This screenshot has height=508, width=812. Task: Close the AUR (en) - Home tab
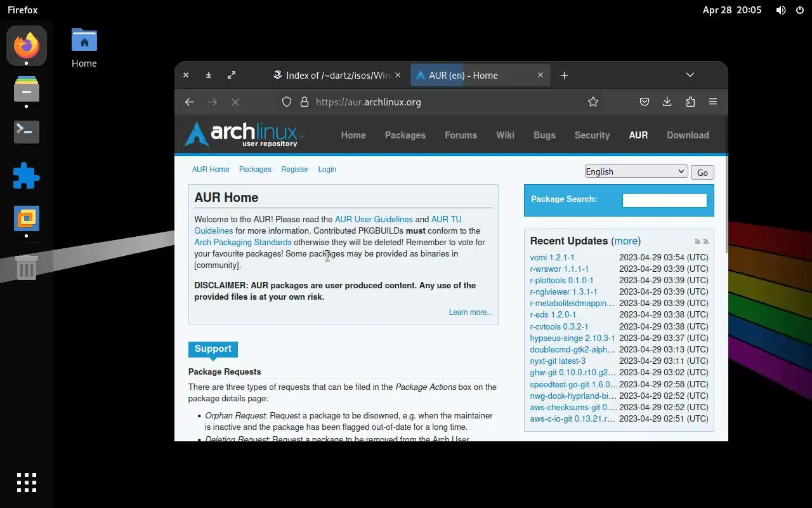click(x=540, y=75)
